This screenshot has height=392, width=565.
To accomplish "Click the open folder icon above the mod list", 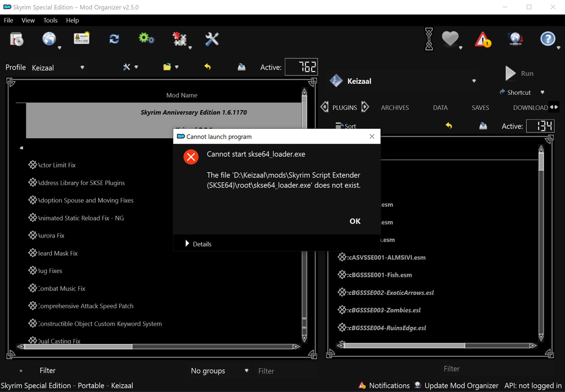I will coord(167,67).
